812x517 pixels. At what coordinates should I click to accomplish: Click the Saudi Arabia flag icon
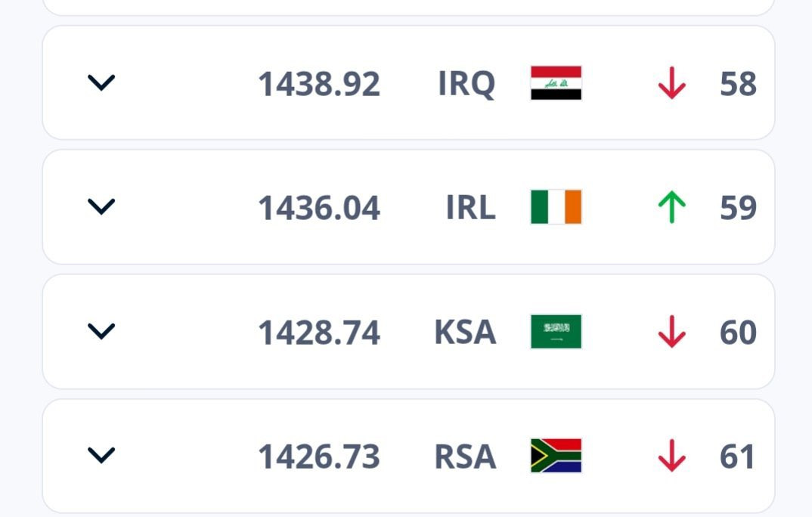pyautogui.click(x=556, y=331)
